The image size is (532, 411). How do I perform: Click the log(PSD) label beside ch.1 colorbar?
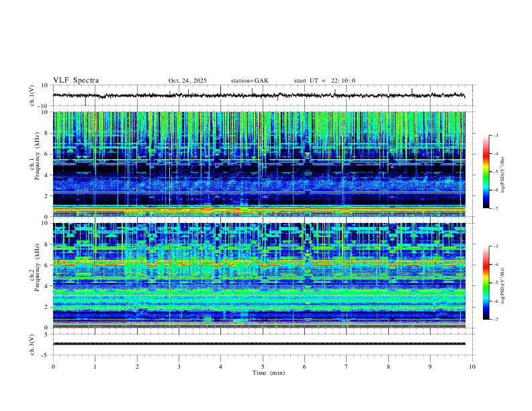[x=502, y=175]
